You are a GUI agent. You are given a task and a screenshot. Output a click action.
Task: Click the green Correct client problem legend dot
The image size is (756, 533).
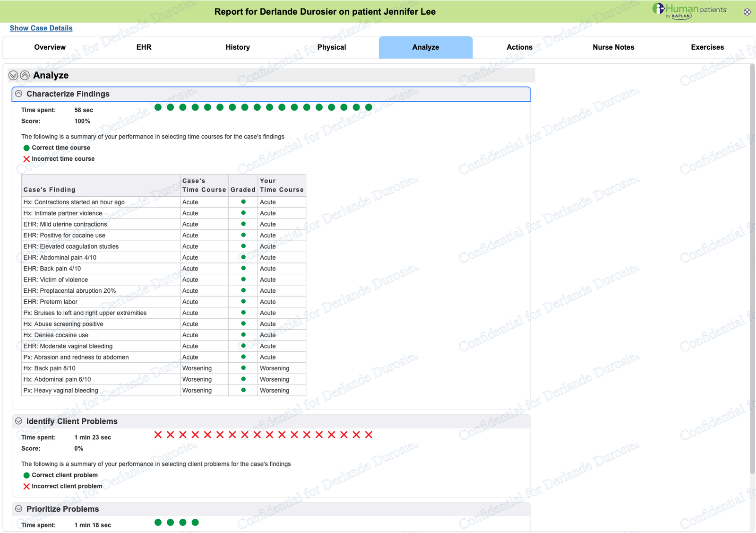(26, 475)
